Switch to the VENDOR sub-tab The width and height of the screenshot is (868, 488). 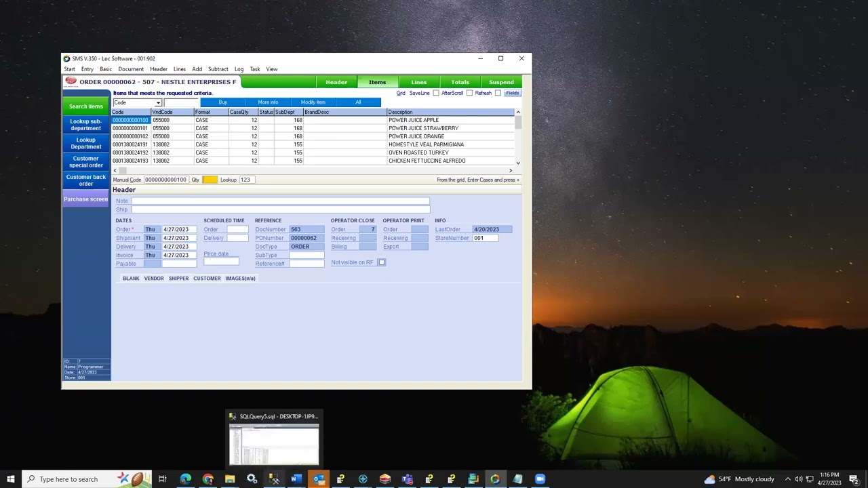point(154,279)
